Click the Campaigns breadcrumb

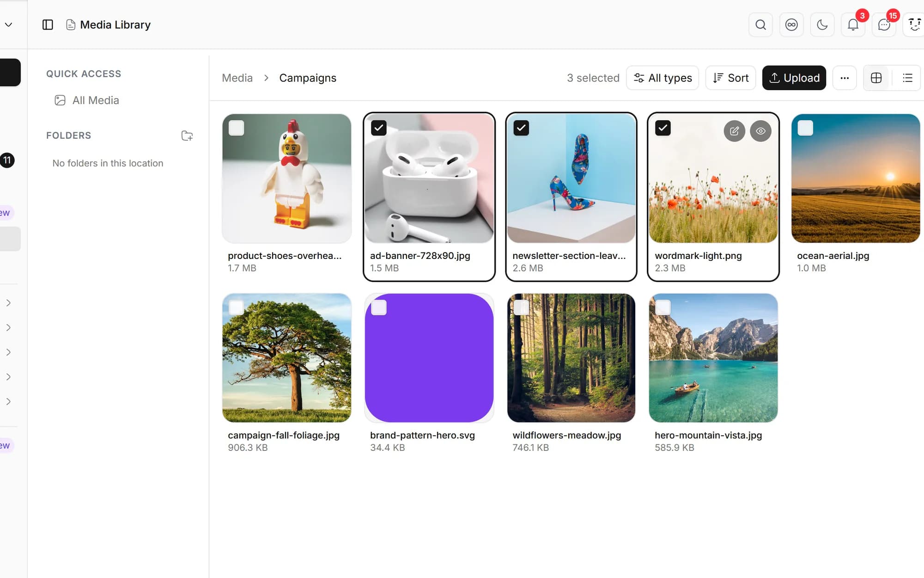[x=308, y=78]
